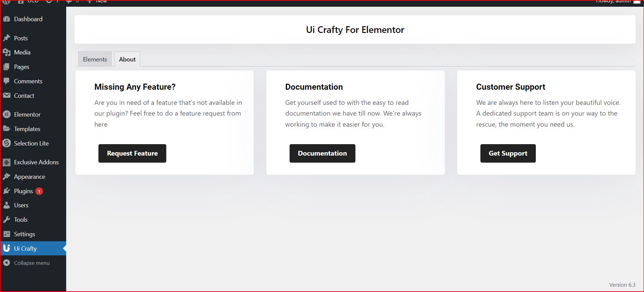Click the Customer Support heading
The width and height of the screenshot is (644, 292).
511,87
